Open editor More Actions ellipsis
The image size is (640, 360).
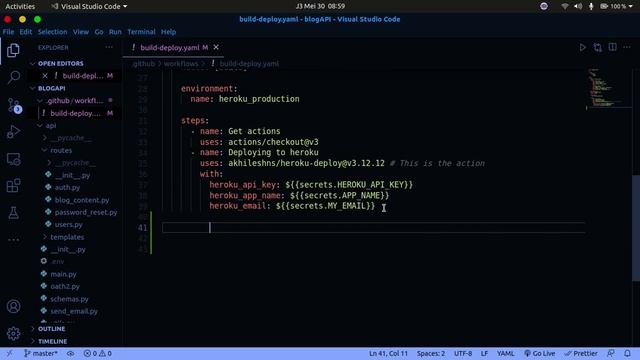[627, 47]
